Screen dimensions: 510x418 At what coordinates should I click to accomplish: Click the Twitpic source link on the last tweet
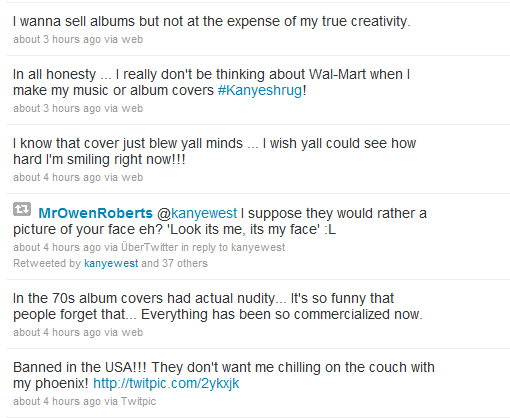(138, 401)
